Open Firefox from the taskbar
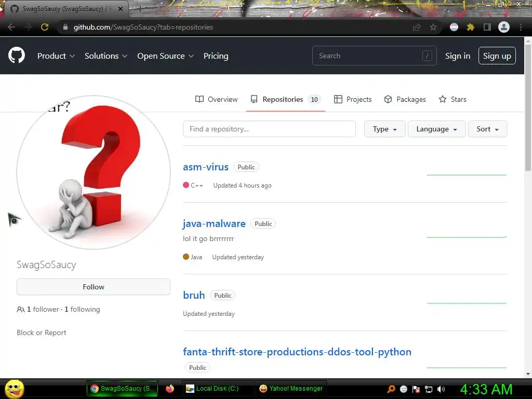532x399 pixels. tap(170, 389)
